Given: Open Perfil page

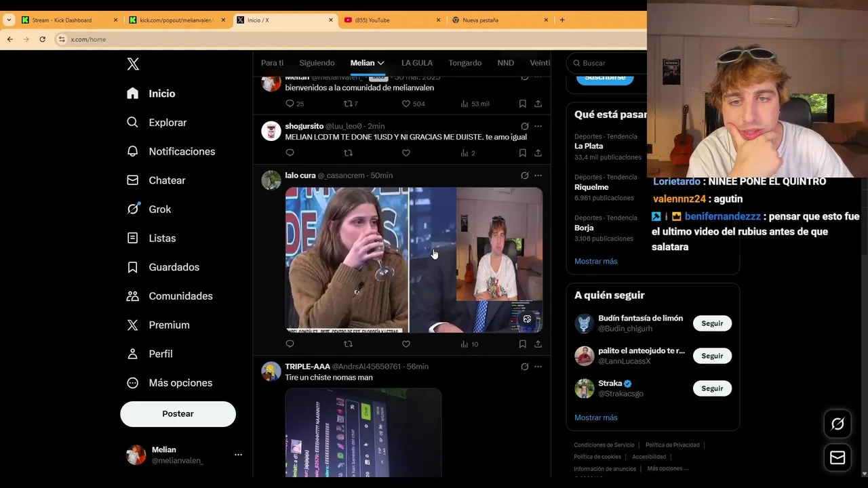Looking at the screenshot, I should pos(150,354).
